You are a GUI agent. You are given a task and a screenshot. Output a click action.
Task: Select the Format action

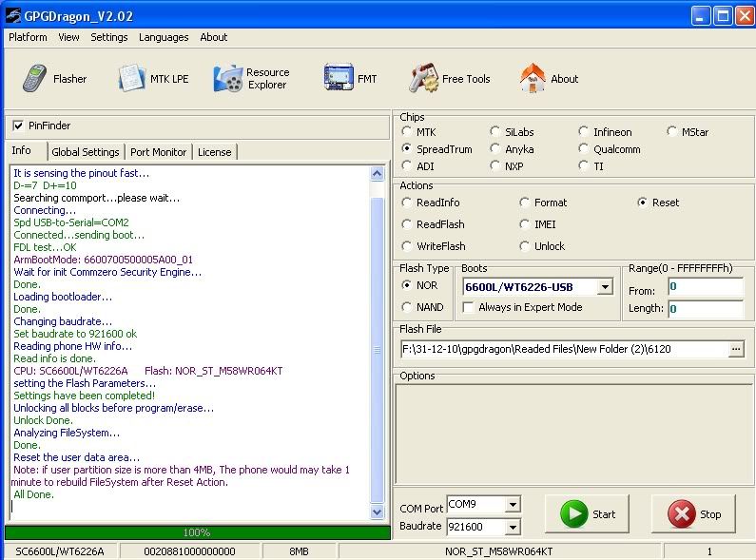point(524,203)
